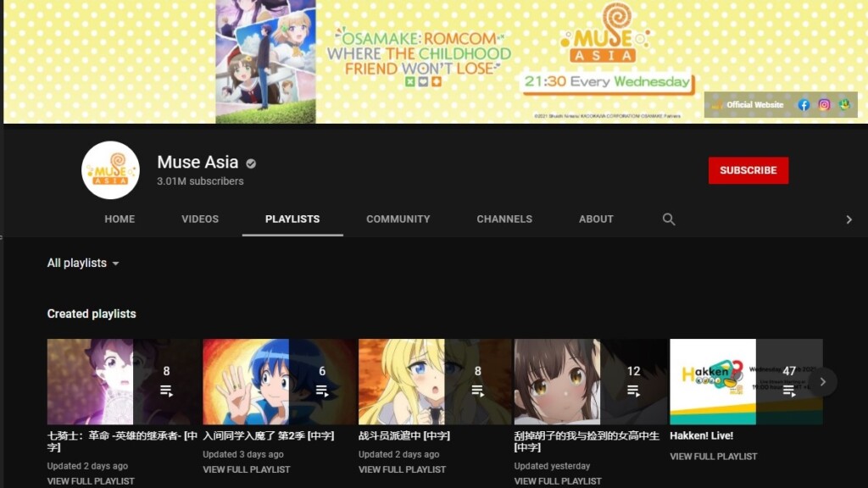Advance playlists carousel with next arrow
The width and height of the screenshot is (868, 488).
822,382
